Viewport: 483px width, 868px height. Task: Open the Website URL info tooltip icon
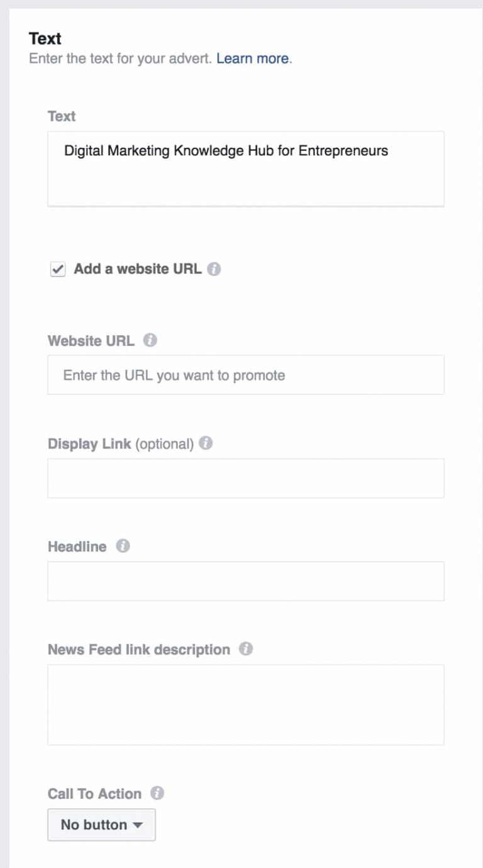coord(150,340)
